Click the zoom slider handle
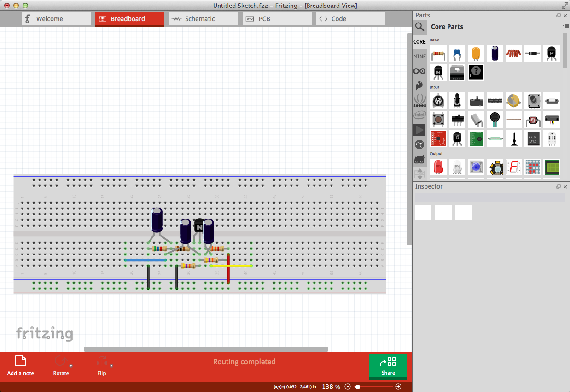Screen dimensions: 570x392 point(358,387)
